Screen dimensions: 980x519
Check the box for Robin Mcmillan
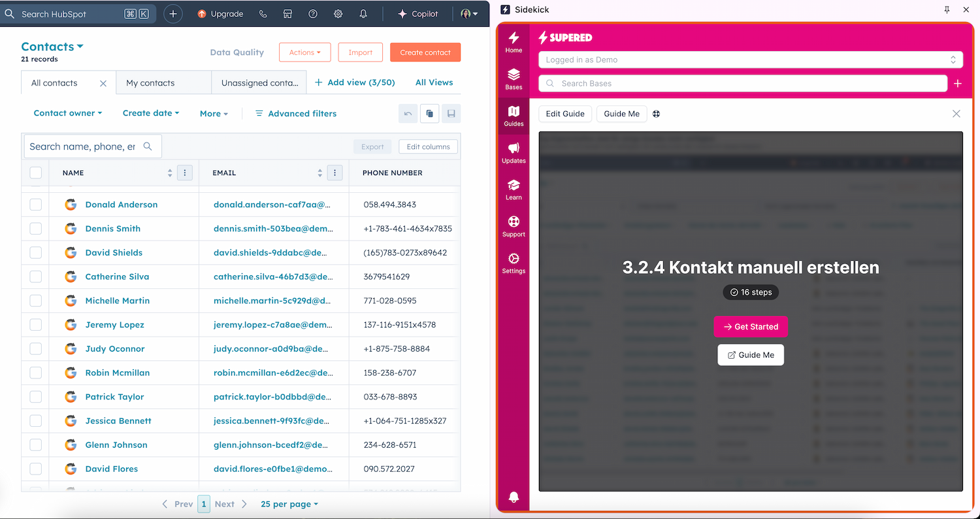click(35, 373)
